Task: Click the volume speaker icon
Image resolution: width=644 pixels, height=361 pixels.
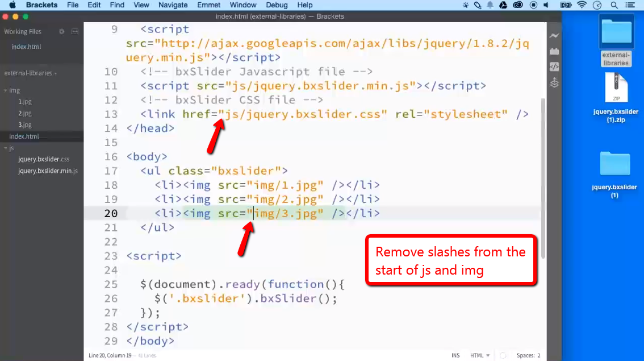Action: tap(546, 5)
